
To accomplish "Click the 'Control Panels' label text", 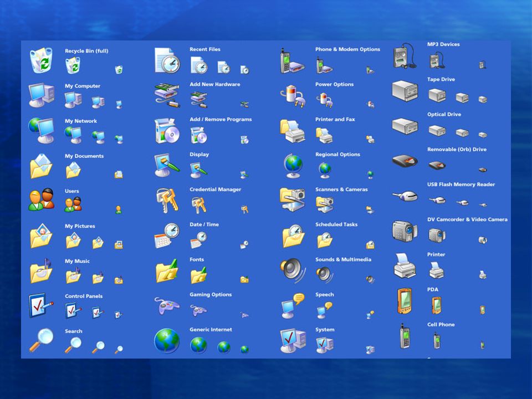I will [x=84, y=296].
